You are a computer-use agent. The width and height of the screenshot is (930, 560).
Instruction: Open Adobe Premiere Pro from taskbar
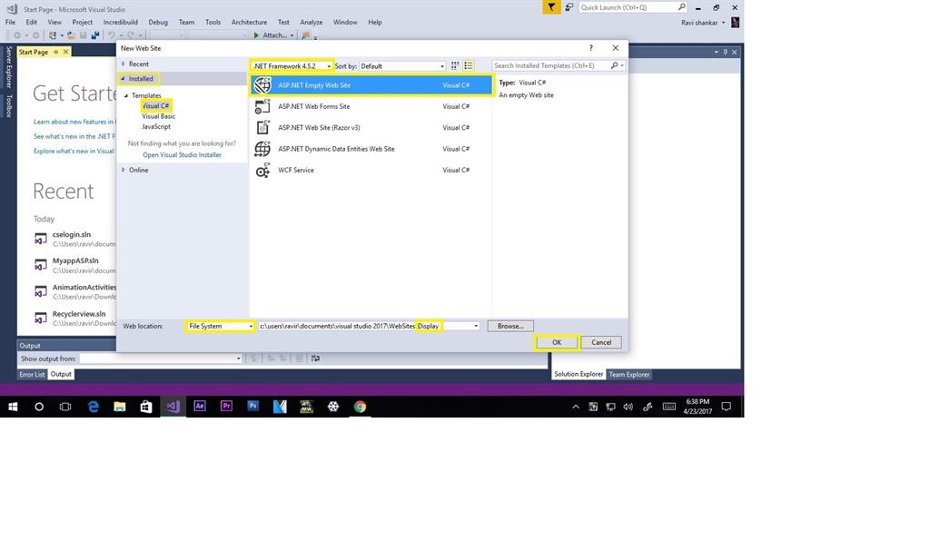coord(226,407)
